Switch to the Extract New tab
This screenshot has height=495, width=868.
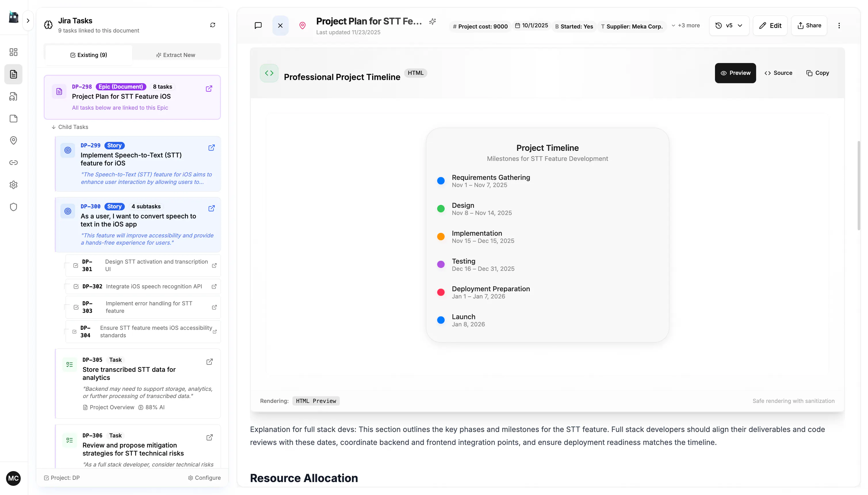tap(176, 55)
